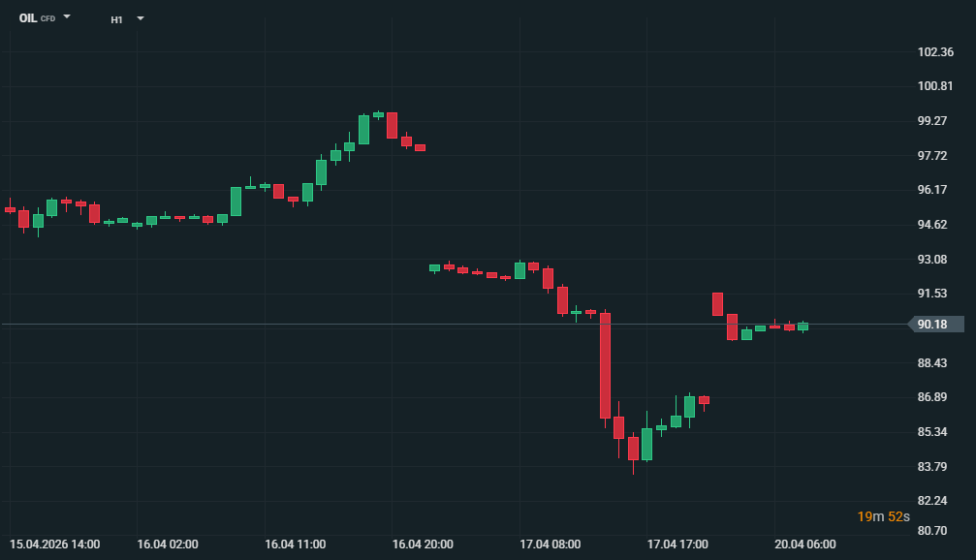Click the 15.04.2026 14:00 time label
This screenshot has width=976, height=560.
pos(55,544)
